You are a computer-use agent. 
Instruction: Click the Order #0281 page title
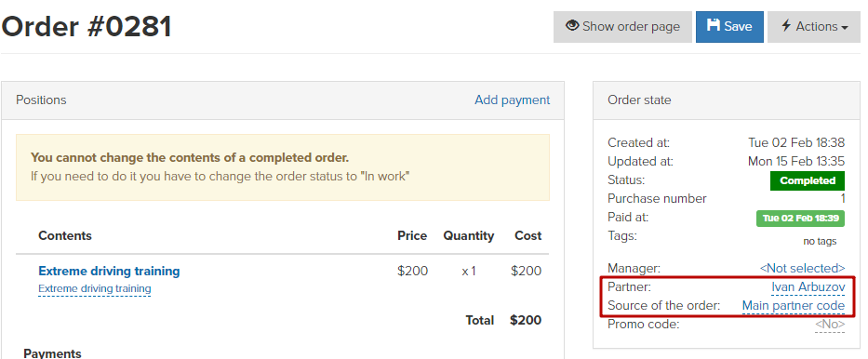[x=87, y=27]
